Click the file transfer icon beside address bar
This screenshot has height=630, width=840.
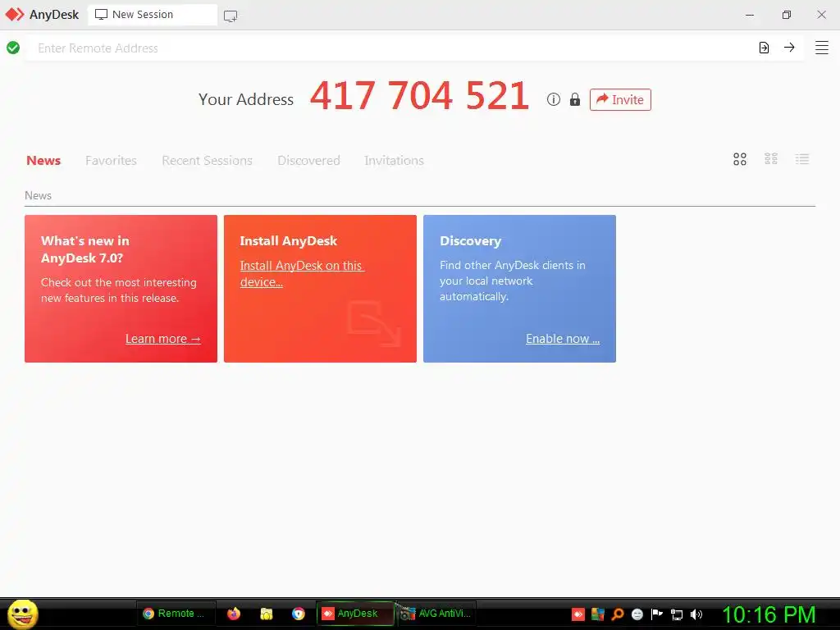click(x=764, y=48)
